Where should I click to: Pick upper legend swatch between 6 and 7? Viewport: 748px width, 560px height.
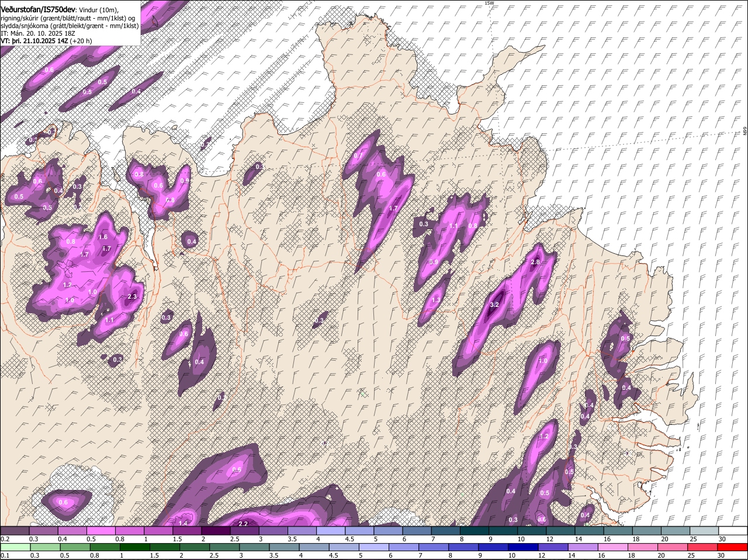(x=417, y=531)
